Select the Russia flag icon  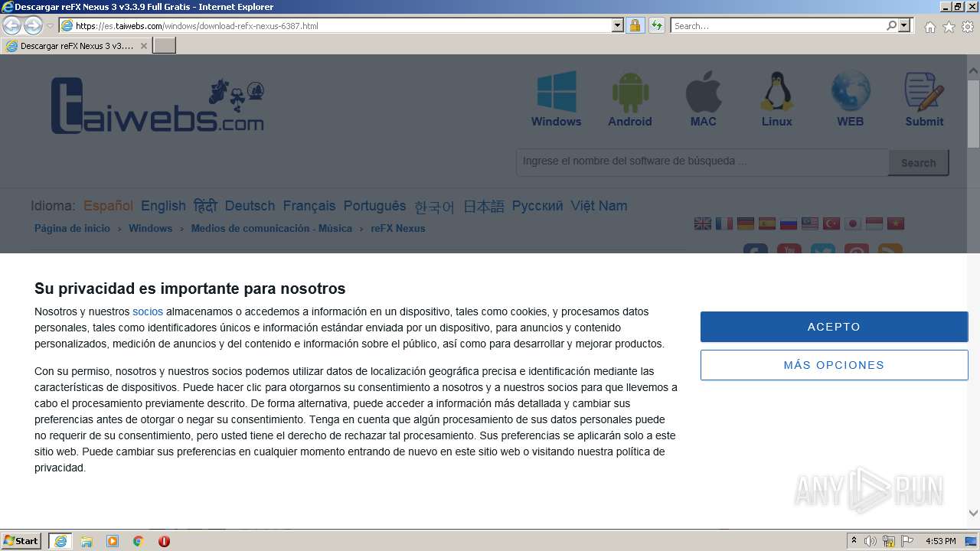coord(789,223)
